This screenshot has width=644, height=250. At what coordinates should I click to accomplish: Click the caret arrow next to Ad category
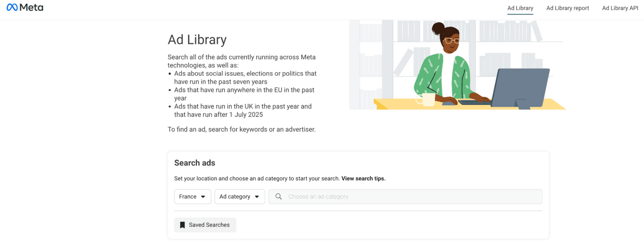(x=257, y=197)
